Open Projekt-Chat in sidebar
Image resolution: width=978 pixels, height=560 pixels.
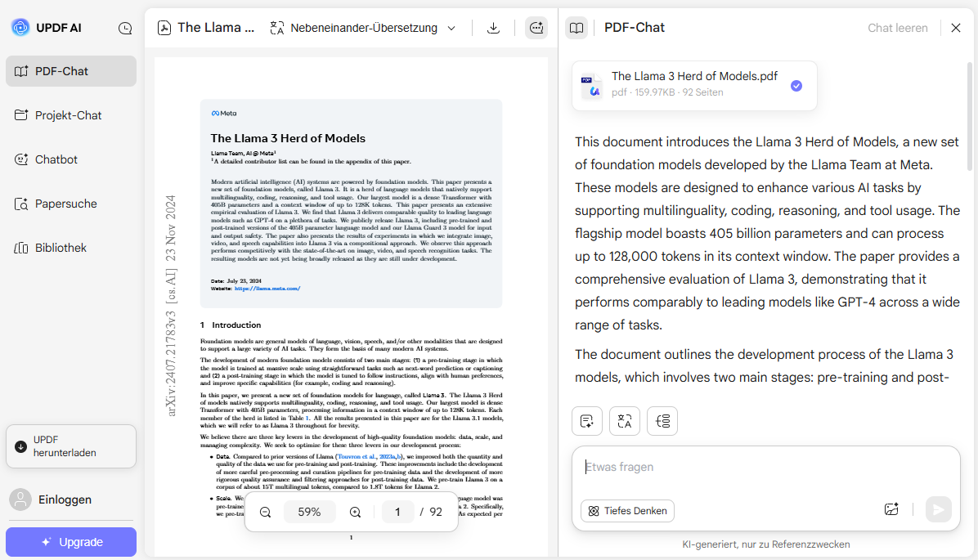[x=71, y=115]
